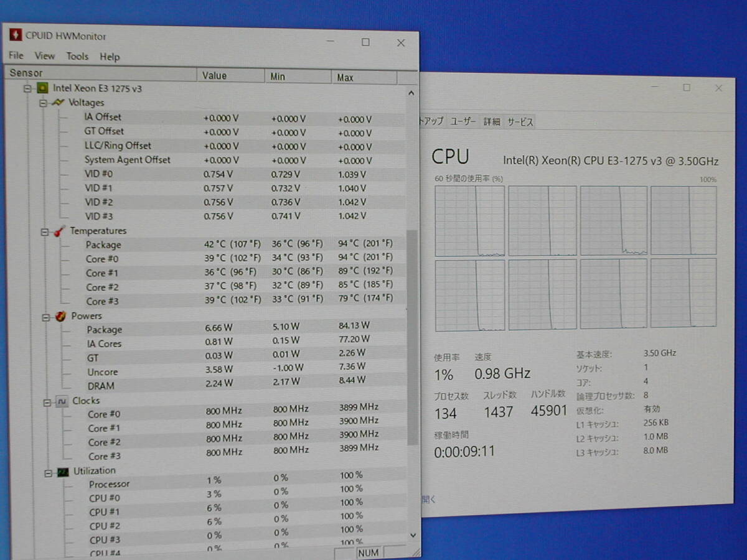This screenshot has width=747, height=560.
Task: Maximize the CPUID HWMonitor window
Action: tap(365, 42)
